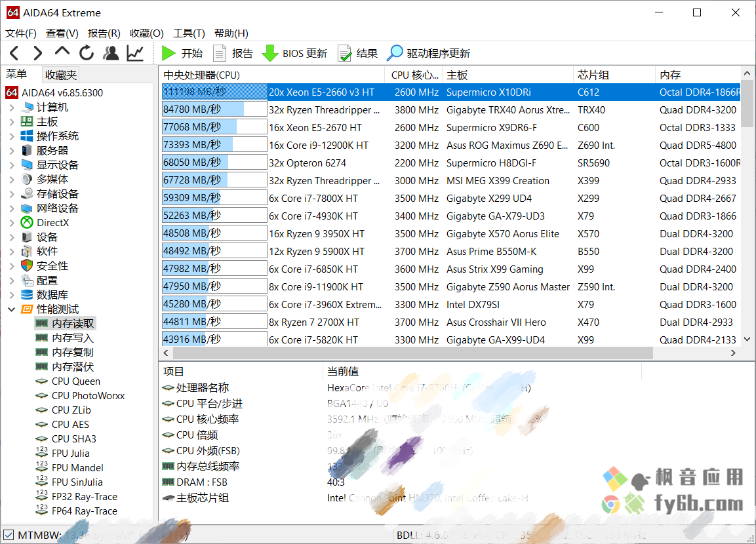Click the back navigation arrow
The image size is (756, 544).
pyautogui.click(x=14, y=53)
